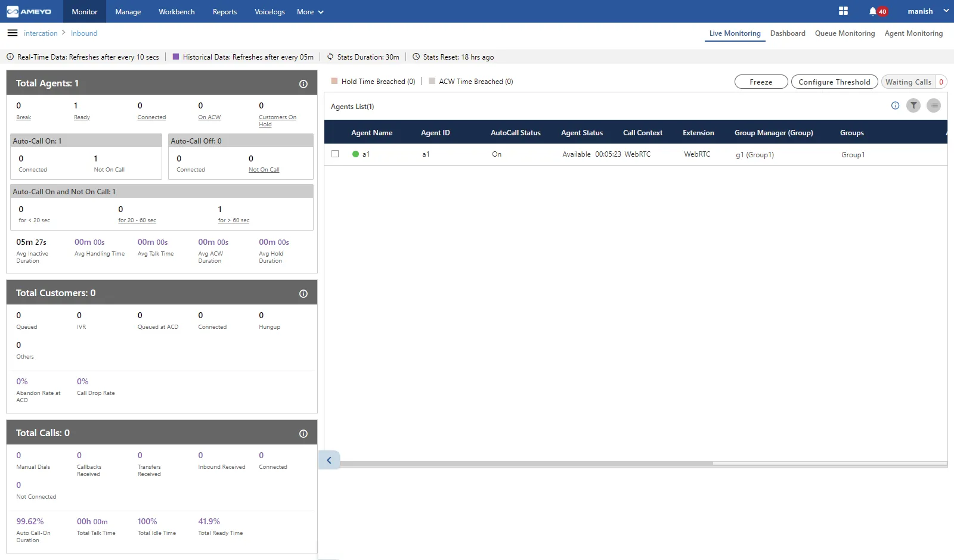Click the Freeze button
Viewport: 954px width, 560px height.
[761, 82]
